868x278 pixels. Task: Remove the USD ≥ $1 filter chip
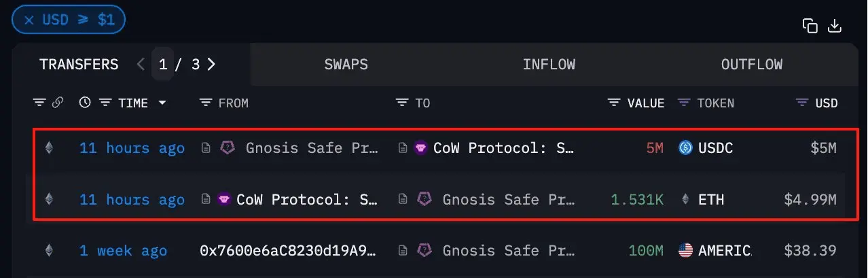pos(29,20)
